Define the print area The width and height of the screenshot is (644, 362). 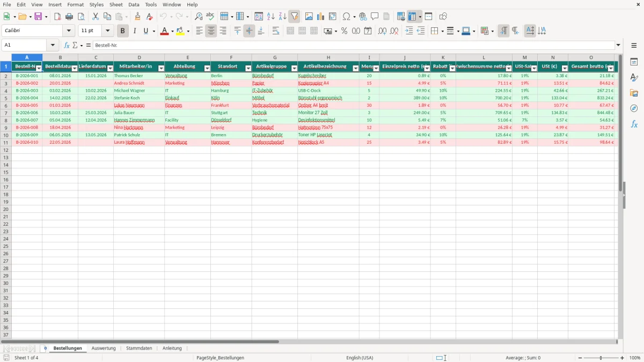coord(401,17)
